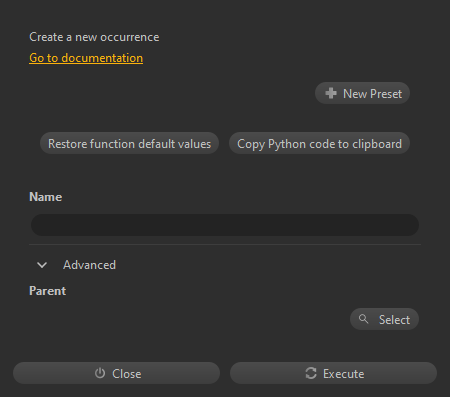Close the Create occurrence dialog
Screen dimensions: 450x397
point(116,373)
